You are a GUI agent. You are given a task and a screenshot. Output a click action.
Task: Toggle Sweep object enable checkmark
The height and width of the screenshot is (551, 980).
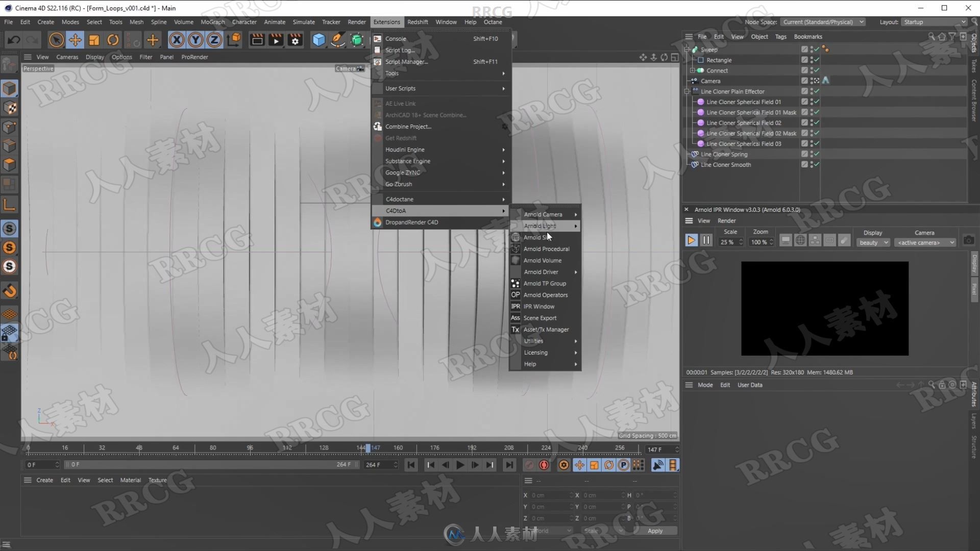[817, 49]
